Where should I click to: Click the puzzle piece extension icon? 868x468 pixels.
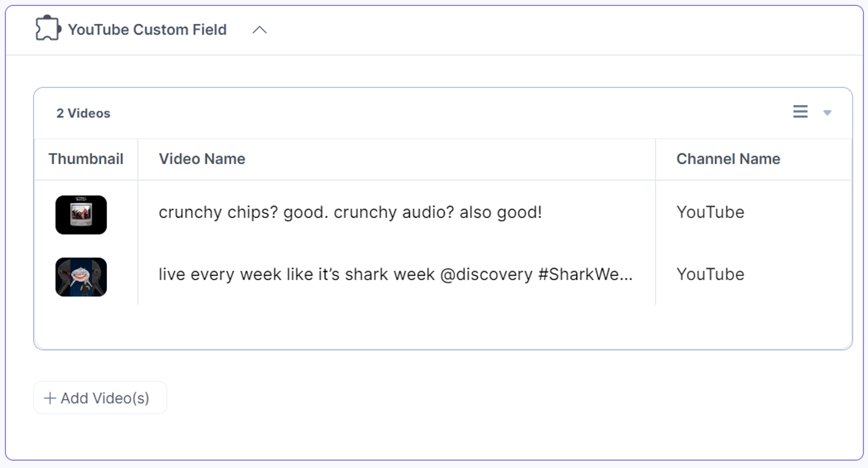[48, 28]
